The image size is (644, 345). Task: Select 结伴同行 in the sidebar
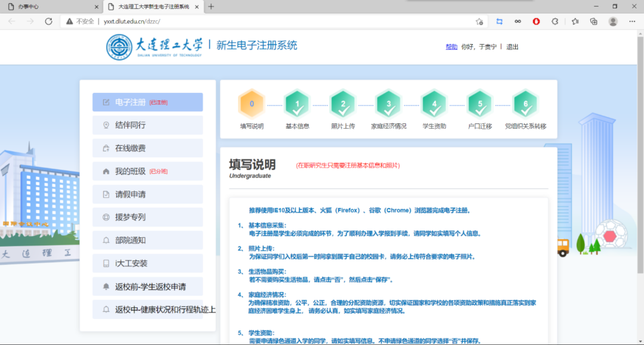click(x=147, y=125)
